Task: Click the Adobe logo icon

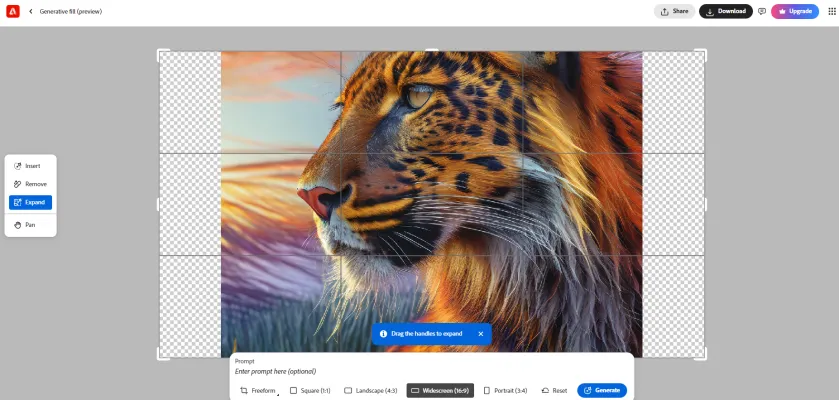Action: click(11, 11)
